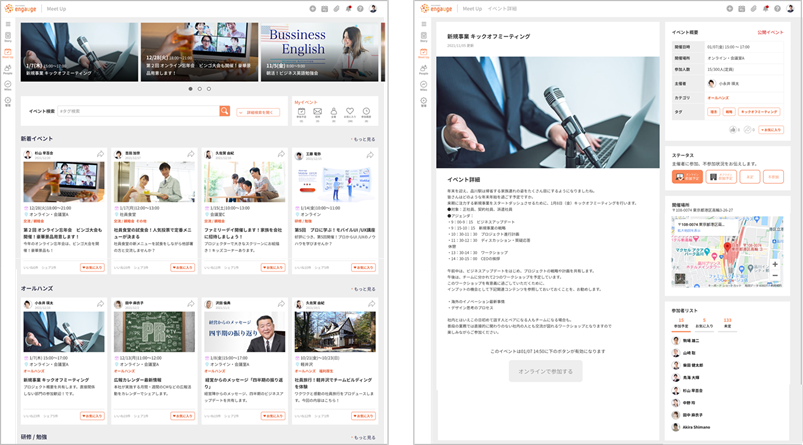Open My events clock history icon
Screen dimensions: 803x445
click(x=366, y=111)
